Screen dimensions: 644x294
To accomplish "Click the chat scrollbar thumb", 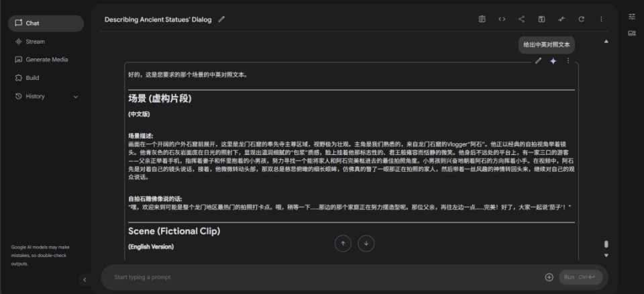I will 606,244.
